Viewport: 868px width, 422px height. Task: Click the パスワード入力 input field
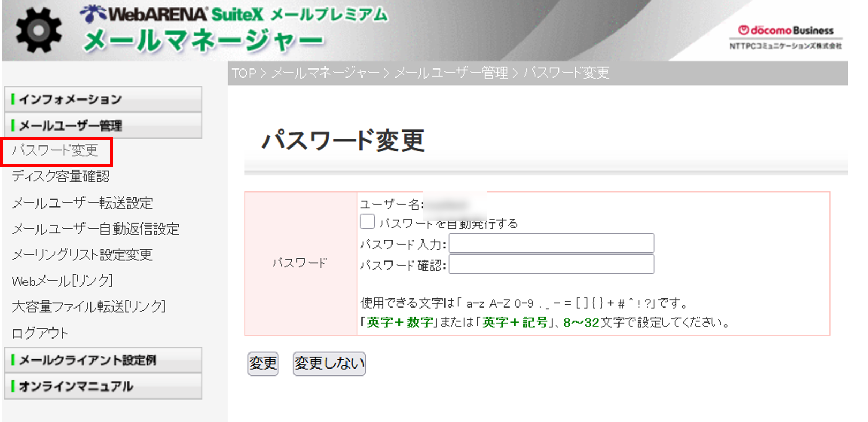[551, 243]
